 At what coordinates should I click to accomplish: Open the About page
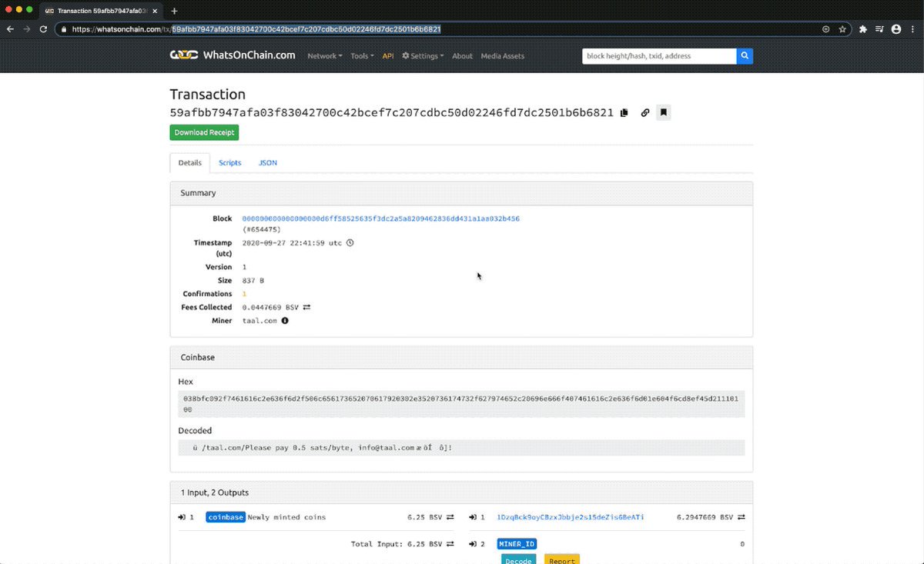tap(462, 56)
